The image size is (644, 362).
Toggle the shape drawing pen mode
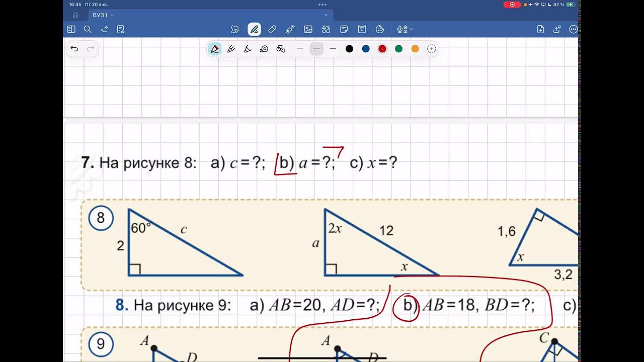point(281,49)
